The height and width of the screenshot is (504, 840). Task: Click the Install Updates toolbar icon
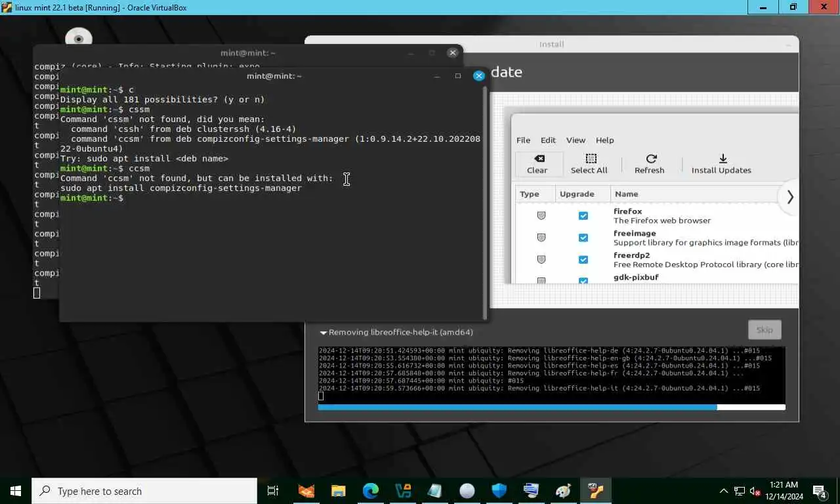pos(723,159)
